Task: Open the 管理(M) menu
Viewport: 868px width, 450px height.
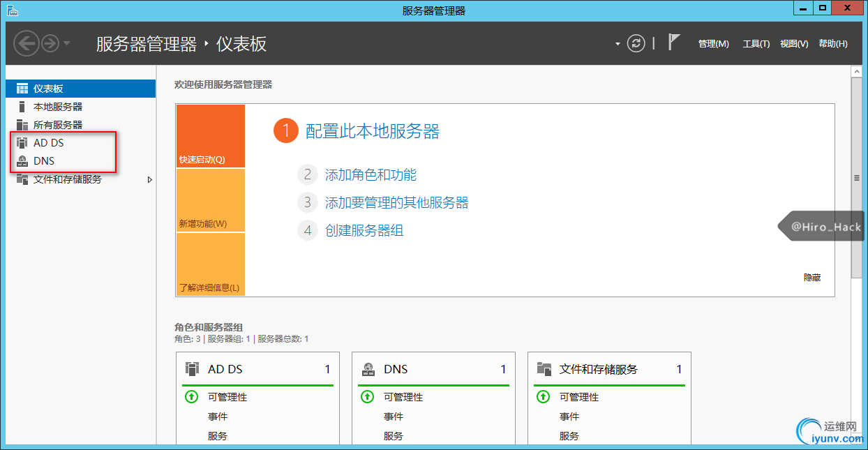Action: pos(713,44)
